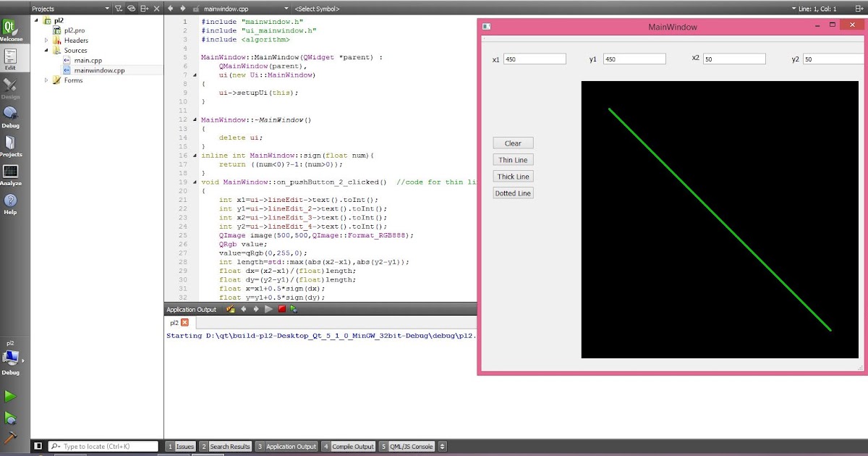Viewport: 868px width, 456px height.
Task: Select the Analyze mode icon
Action: click(x=10, y=176)
